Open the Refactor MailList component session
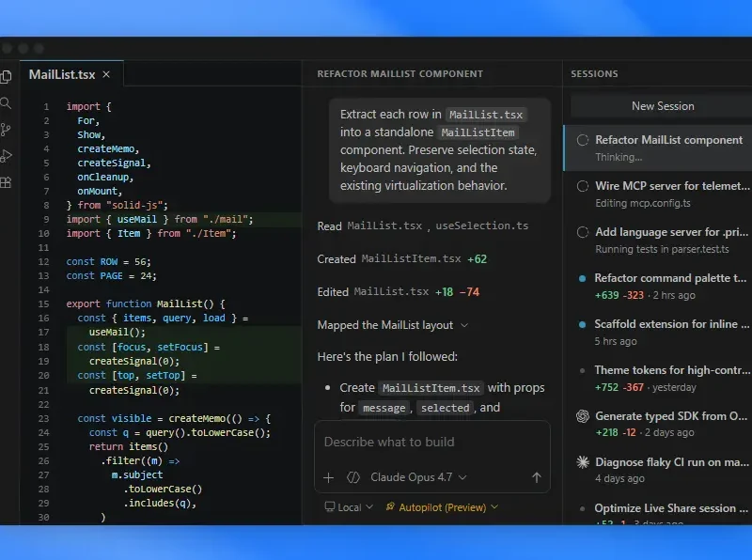The height and width of the screenshot is (560, 752). click(658, 148)
